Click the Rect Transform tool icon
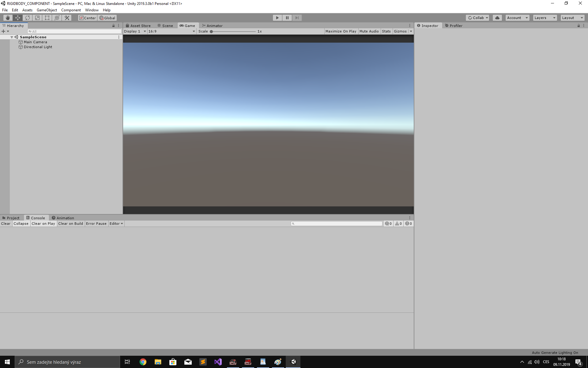 47,18
